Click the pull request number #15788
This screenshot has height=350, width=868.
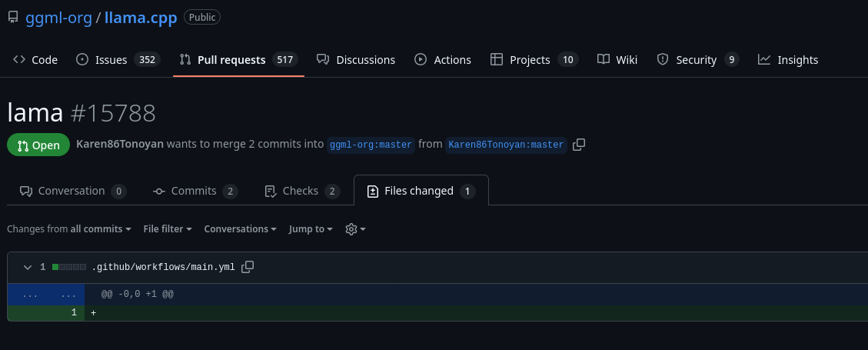(x=114, y=113)
